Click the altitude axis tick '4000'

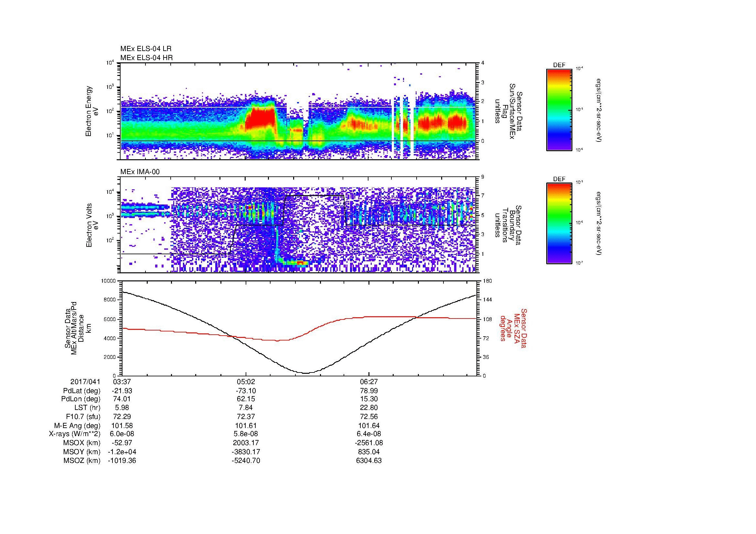coord(110,338)
